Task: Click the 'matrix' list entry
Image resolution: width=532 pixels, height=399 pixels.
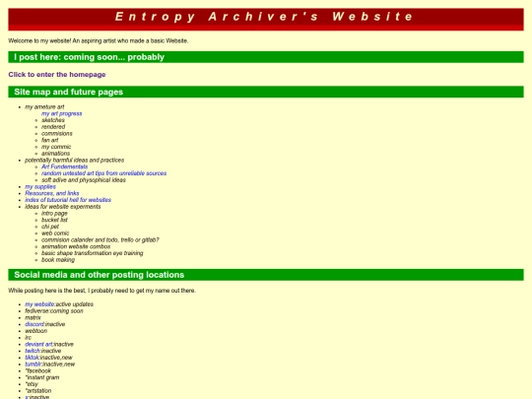Action: tap(33, 317)
